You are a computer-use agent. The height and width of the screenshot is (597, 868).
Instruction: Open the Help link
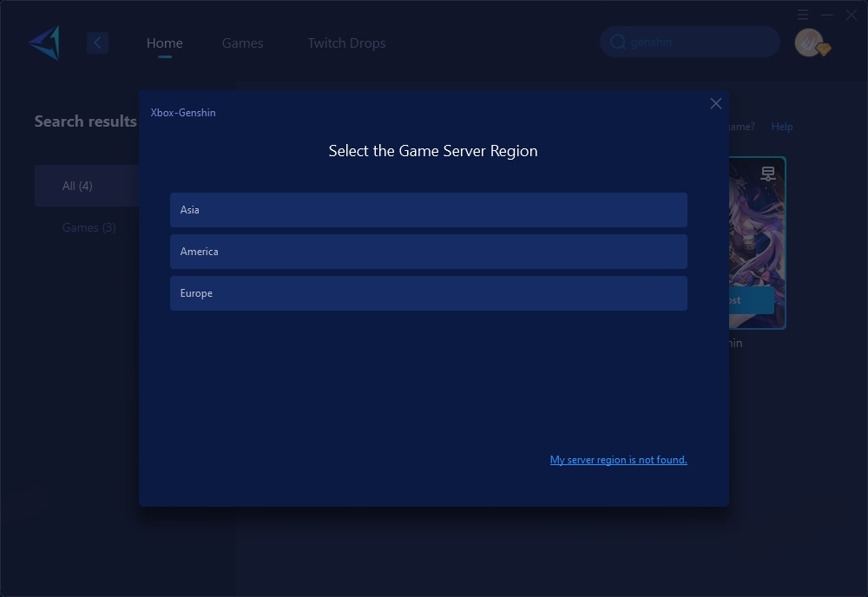pos(782,127)
